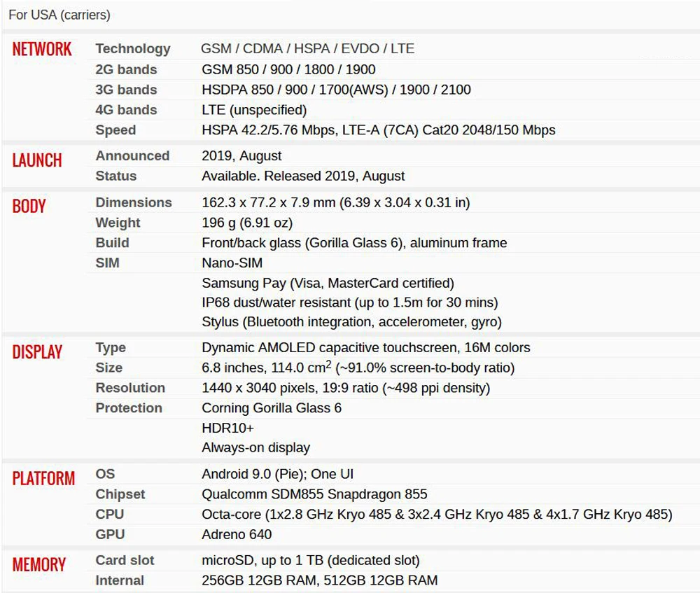Select the Card slot label
This screenshot has width=700, height=593.
(125, 560)
